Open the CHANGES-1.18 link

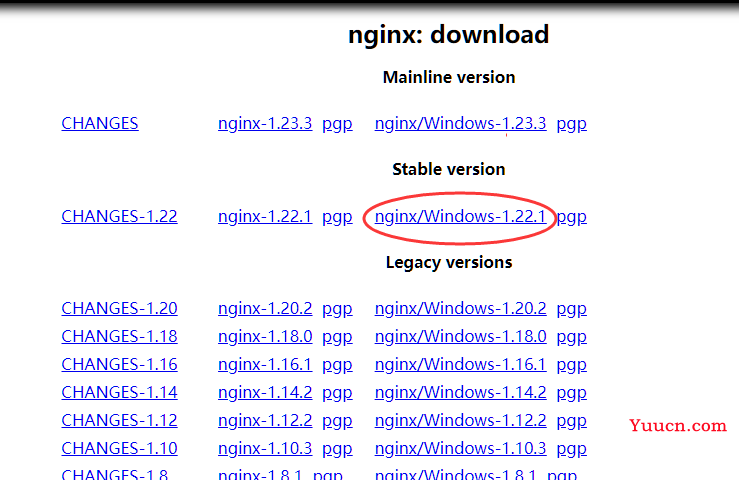[119, 336]
